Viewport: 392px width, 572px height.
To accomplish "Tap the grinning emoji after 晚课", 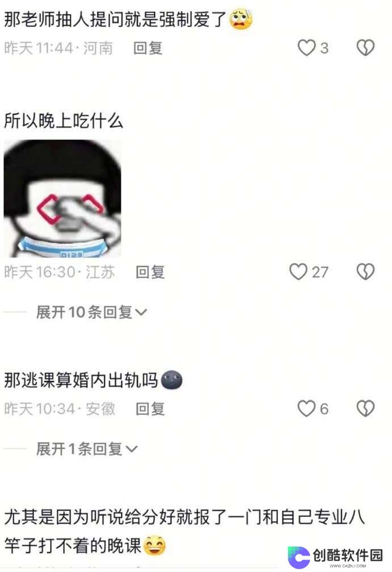I will pyautogui.click(x=155, y=545).
